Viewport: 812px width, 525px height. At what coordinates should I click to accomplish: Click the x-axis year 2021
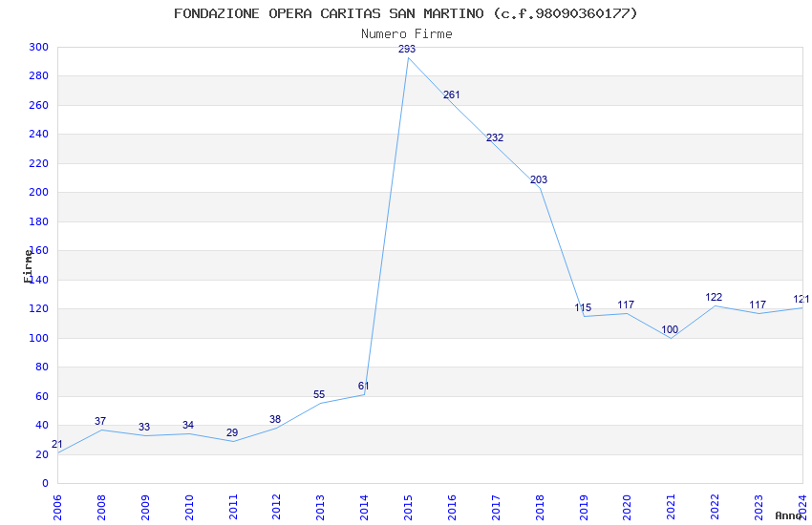[x=672, y=508]
